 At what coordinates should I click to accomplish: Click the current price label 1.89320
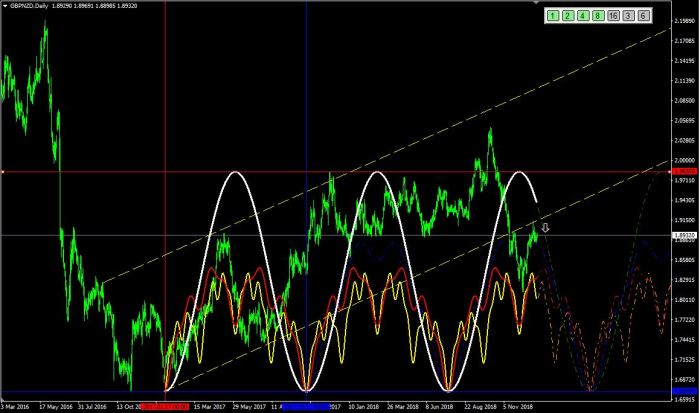pos(682,236)
